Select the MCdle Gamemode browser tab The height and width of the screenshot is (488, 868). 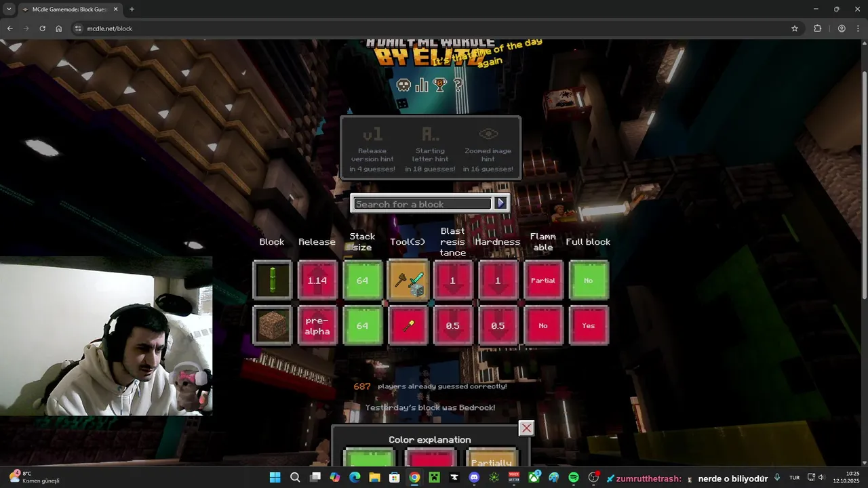(x=69, y=9)
